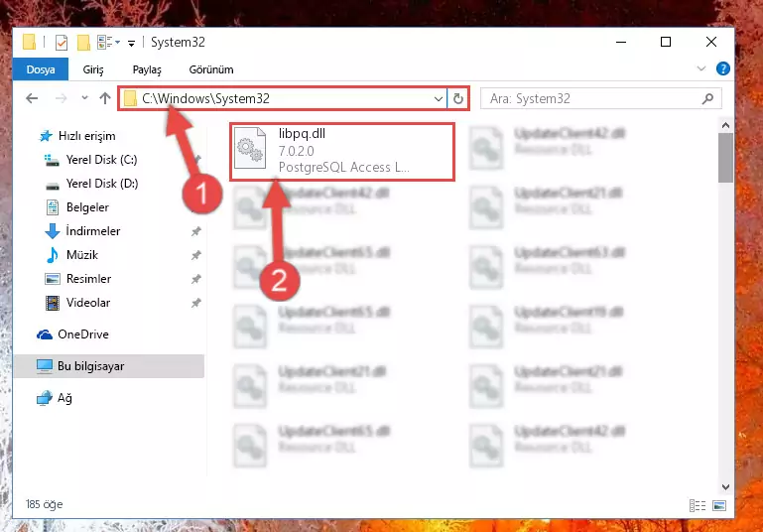This screenshot has width=763, height=532.
Task: Switch to the Giriş ribbon tab
Action: pos(93,69)
